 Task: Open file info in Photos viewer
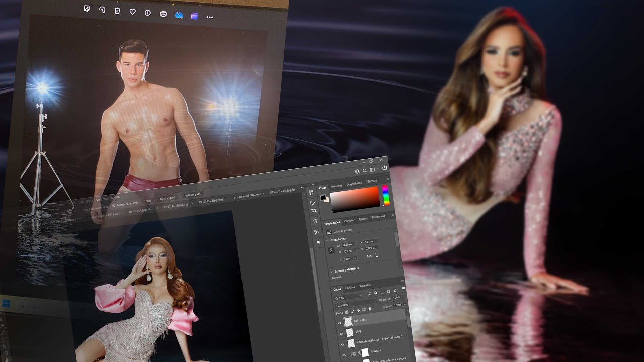click(x=148, y=13)
